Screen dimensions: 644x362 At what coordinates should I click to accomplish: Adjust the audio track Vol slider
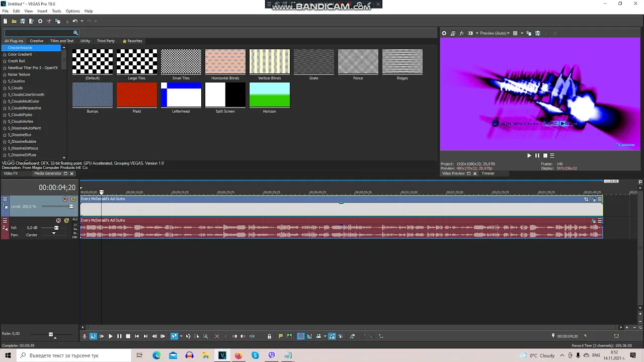[x=56, y=228]
